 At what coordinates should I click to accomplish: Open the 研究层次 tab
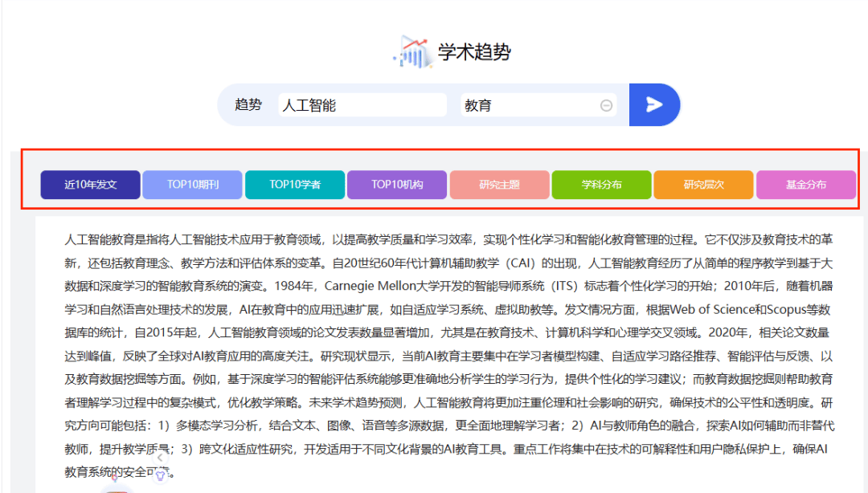(703, 185)
